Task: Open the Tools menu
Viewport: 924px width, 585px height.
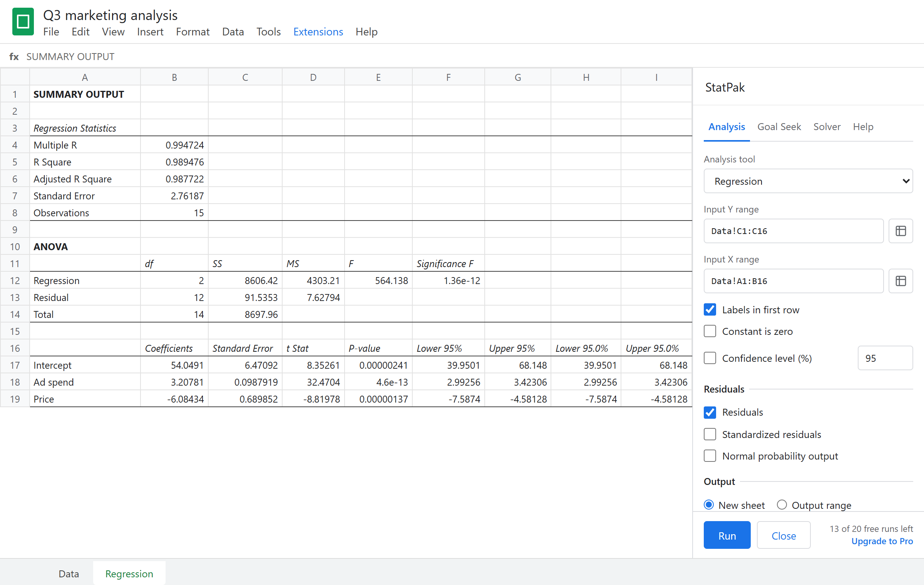Action: [x=269, y=32]
